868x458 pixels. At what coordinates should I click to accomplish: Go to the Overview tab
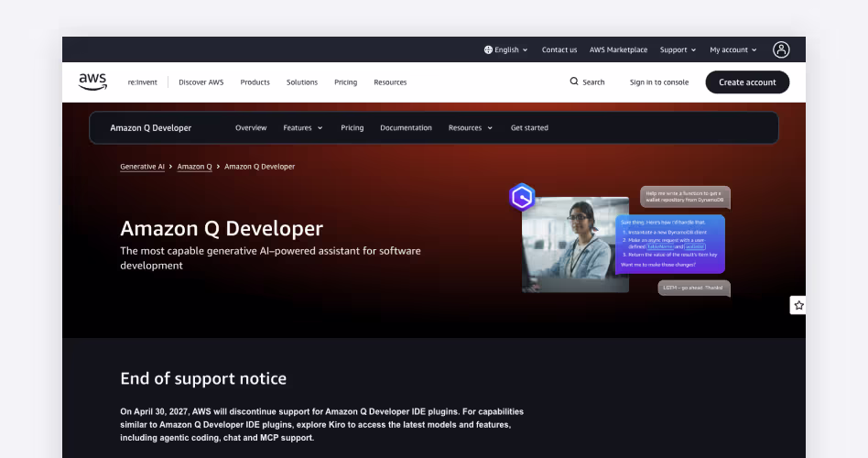click(x=251, y=128)
